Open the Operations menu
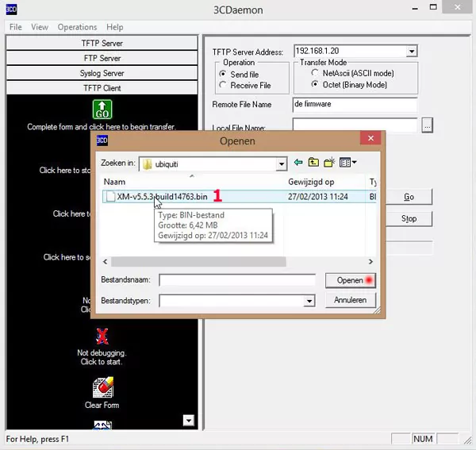476x450 pixels. click(77, 27)
